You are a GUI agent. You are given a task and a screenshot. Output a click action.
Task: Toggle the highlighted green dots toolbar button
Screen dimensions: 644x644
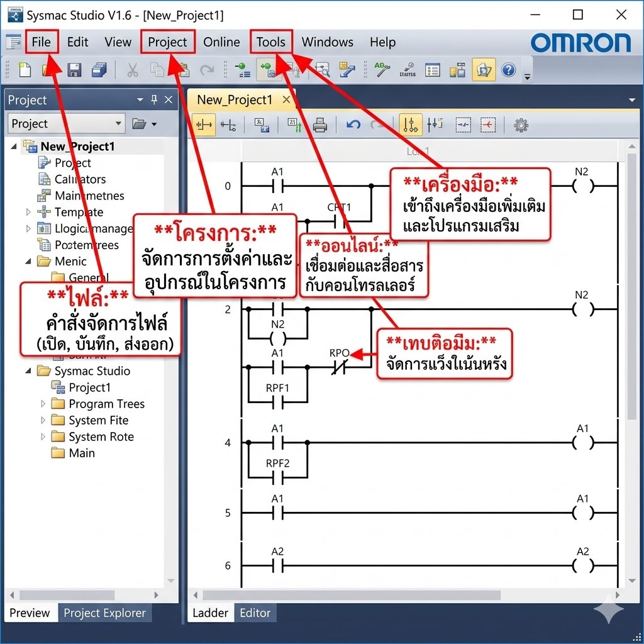click(x=269, y=70)
